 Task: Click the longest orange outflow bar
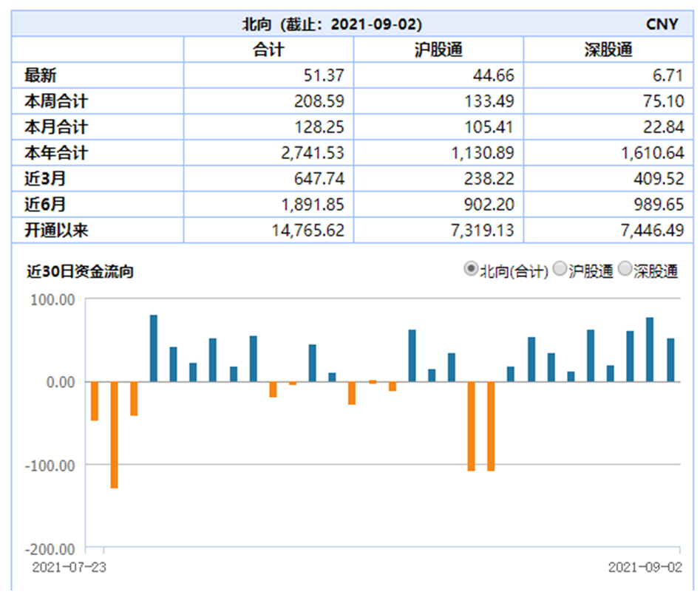coord(114,435)
